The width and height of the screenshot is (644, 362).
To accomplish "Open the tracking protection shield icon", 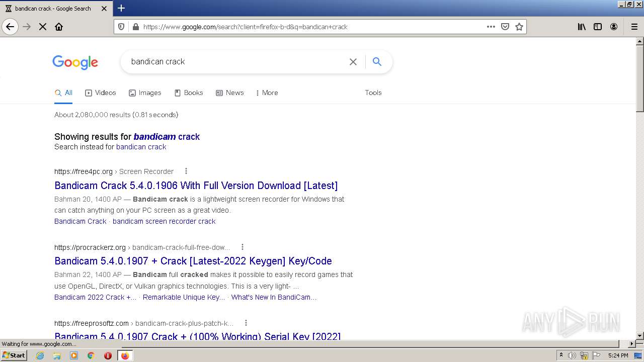I will click(x=121, y=27).
